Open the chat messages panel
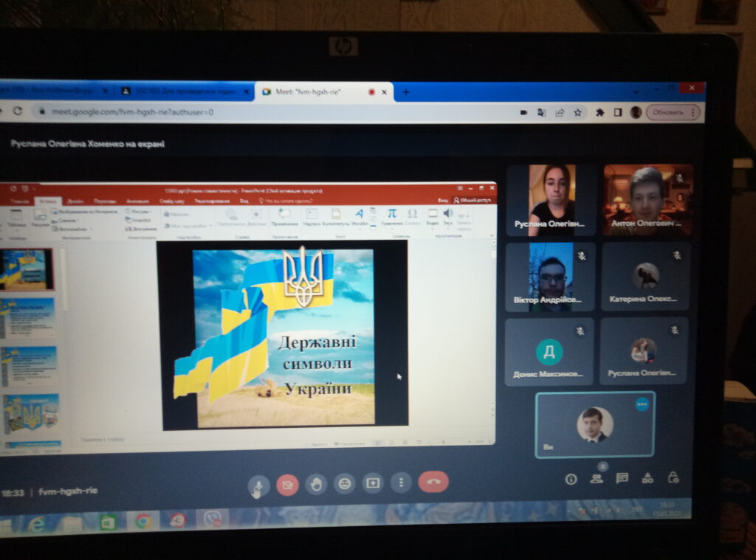756x560 pixels. click(x=622, y=478)
